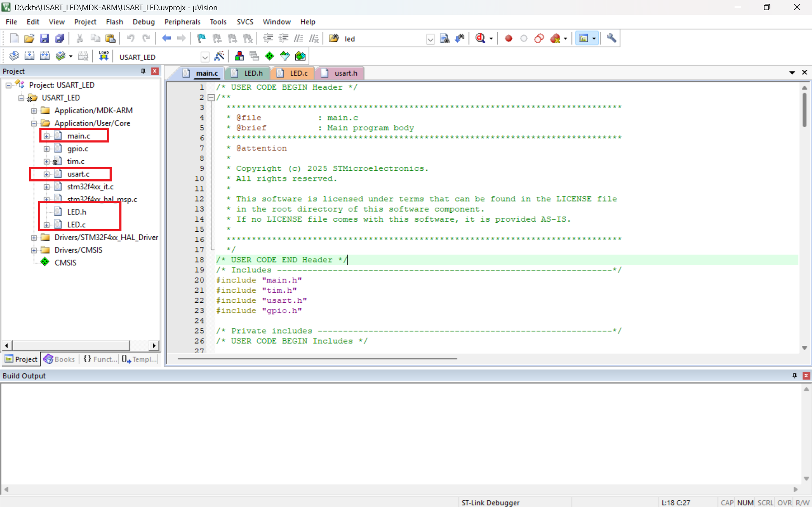Click the Project panel horizontal scrollbar
This screenshot has width=812, height=507.
71,345
